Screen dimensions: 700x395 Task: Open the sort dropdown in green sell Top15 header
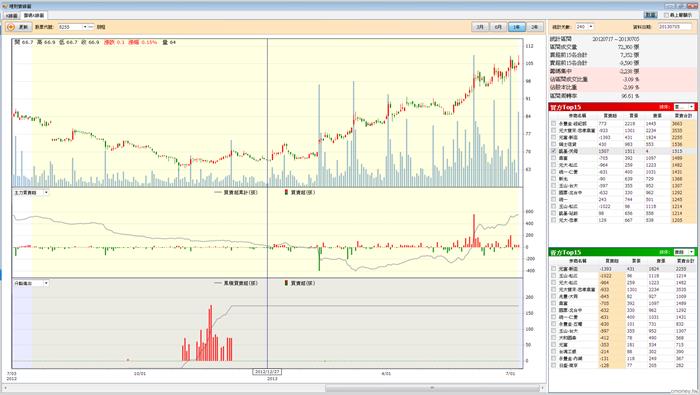(x=691, y=252)
